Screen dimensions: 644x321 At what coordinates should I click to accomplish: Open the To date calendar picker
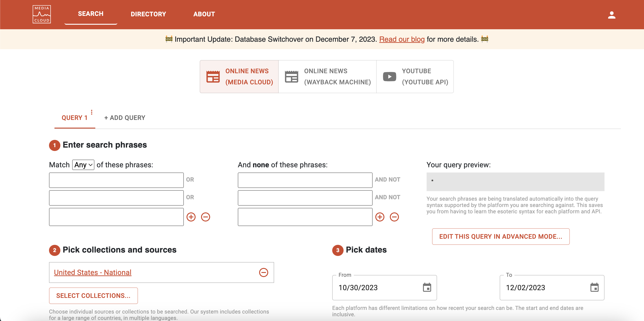coord(594,287)
